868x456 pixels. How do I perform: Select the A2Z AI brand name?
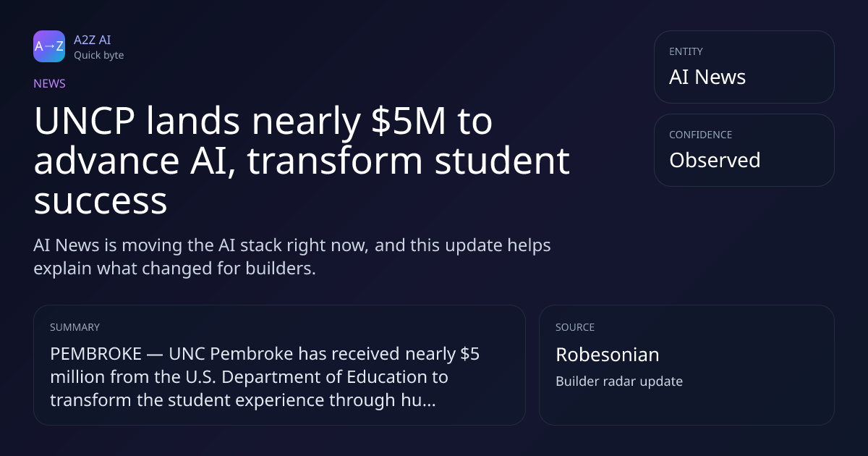(x=92, y=40)
